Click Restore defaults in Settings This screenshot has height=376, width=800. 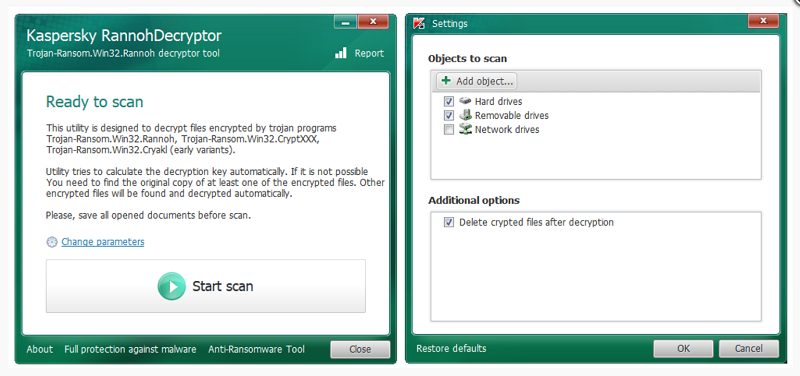pos(451,348)
